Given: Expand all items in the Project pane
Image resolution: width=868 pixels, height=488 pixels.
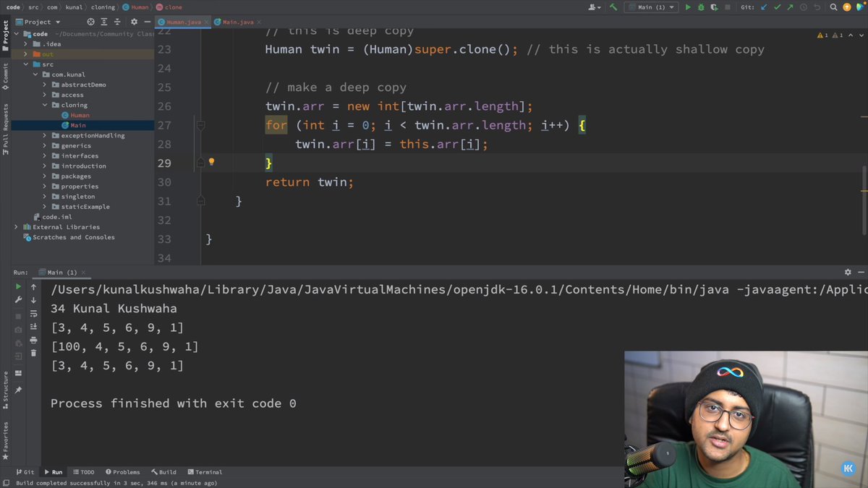Looking at the screenshot, I should click(103, 22).
